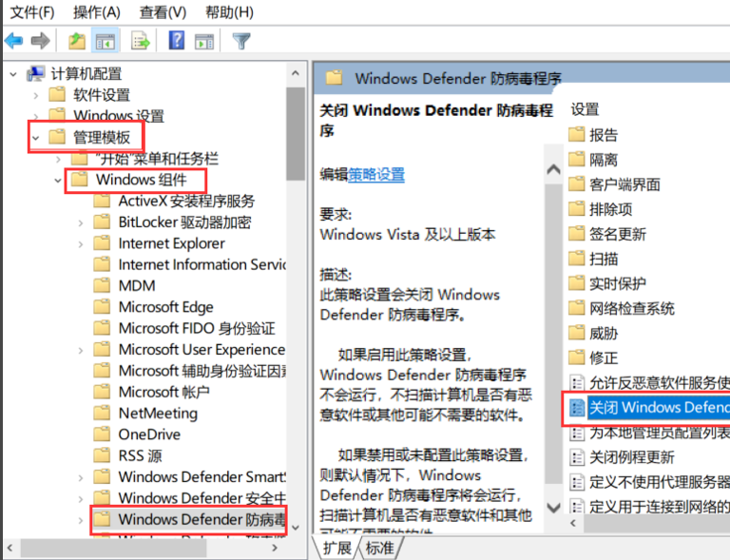Collapse the Windows 组件 node

[58, 180]
